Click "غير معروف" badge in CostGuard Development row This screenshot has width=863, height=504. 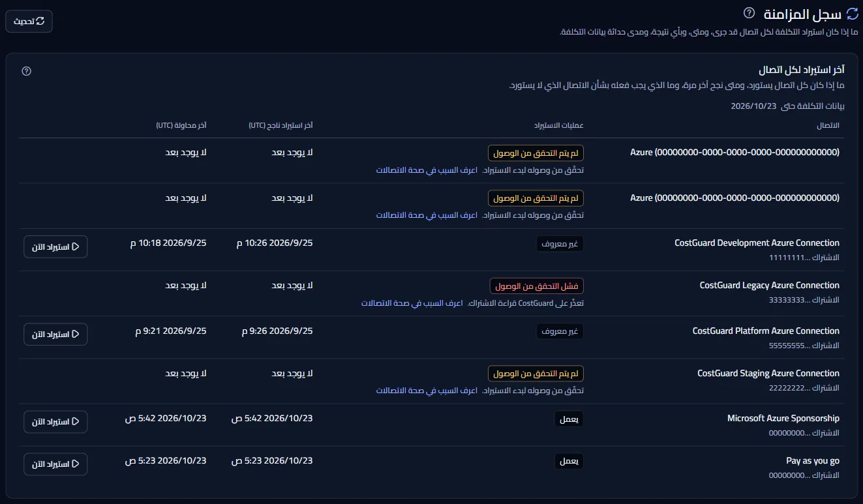pos(560,244)
